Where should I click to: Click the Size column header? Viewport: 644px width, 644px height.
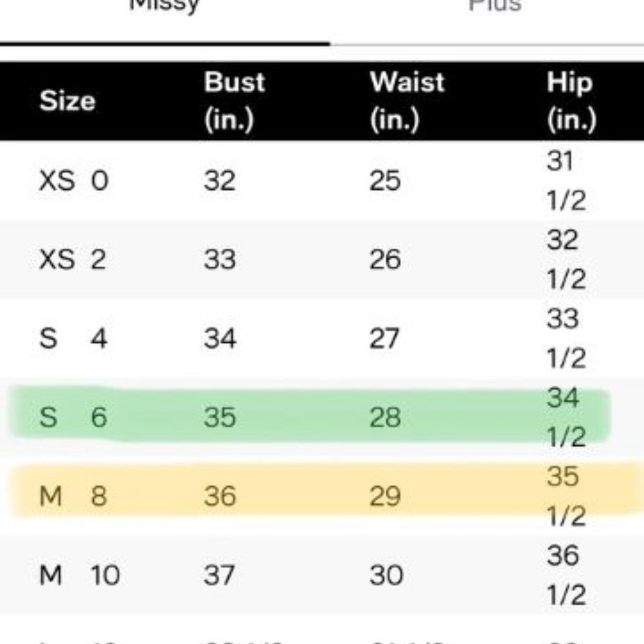(x=67, y=101)
